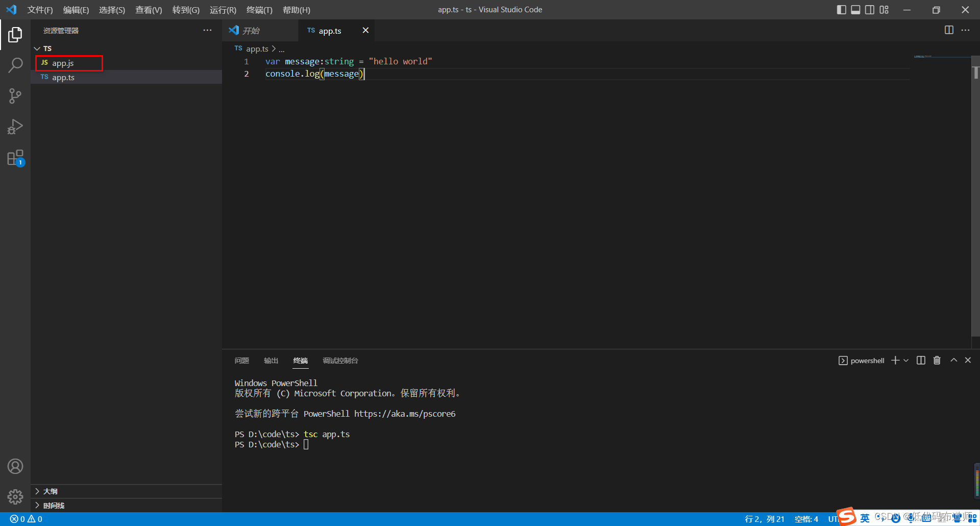Kill the terminal with trash icon
Screen dimensions: 980x526
937,361
